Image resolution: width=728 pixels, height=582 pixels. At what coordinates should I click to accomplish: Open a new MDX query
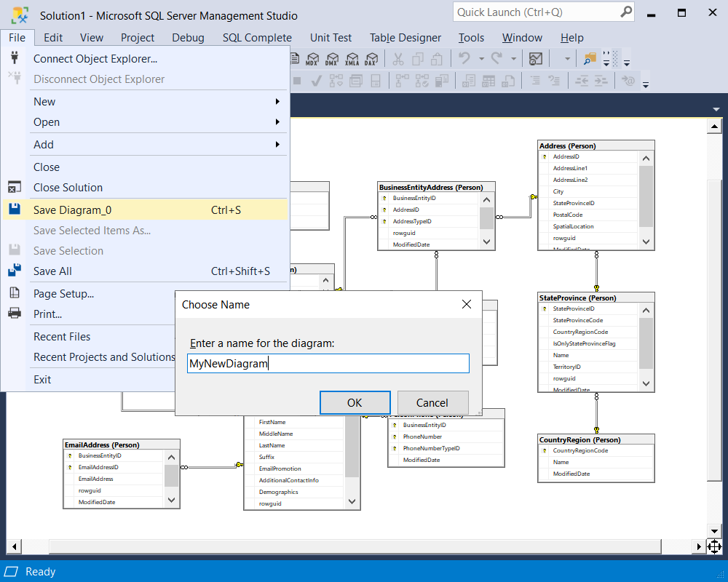pos(313,58)
